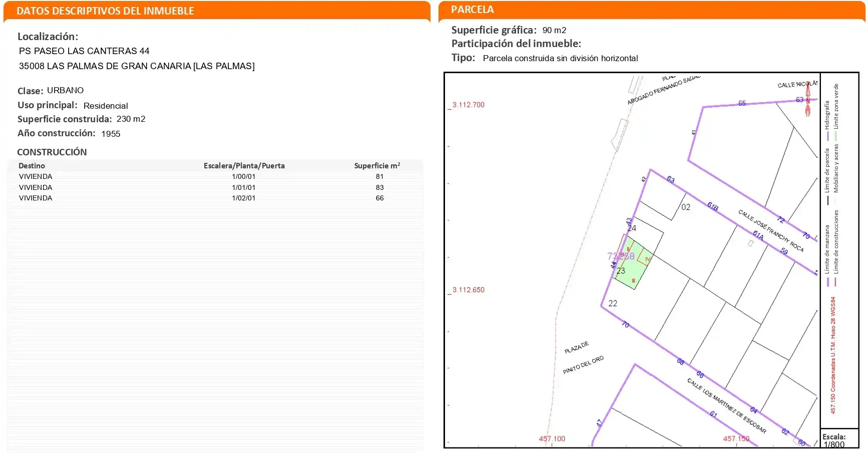
Task: Click the Participación del inmueble label
Action: pos(516,44)
